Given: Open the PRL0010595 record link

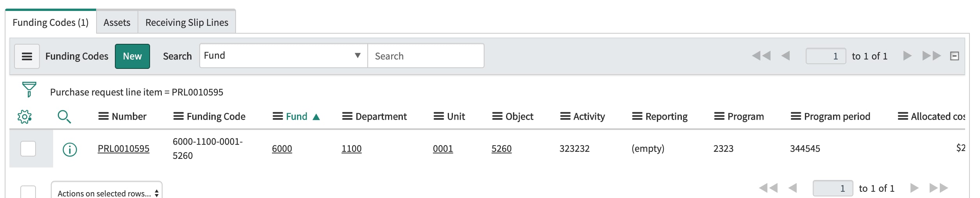Looking at the screenshot, I should pyautogui.click(x=123, y=149).
